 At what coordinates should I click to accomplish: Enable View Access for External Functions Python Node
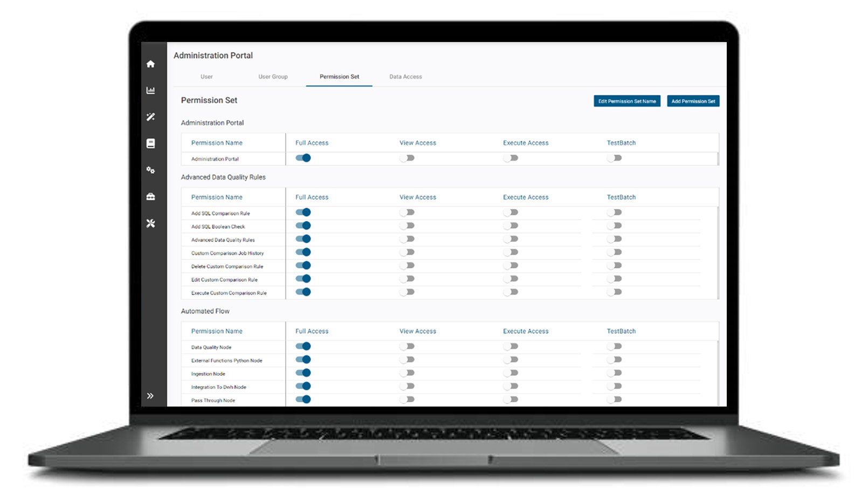(407, 360)
